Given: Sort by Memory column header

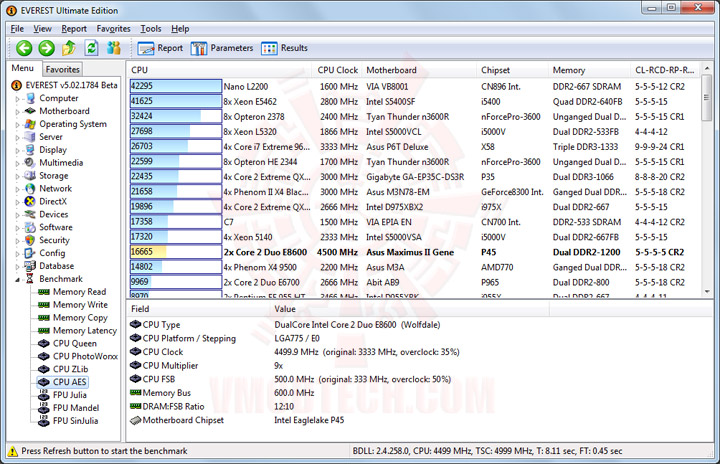Looking at the screenshot, I should coord(589,70).
